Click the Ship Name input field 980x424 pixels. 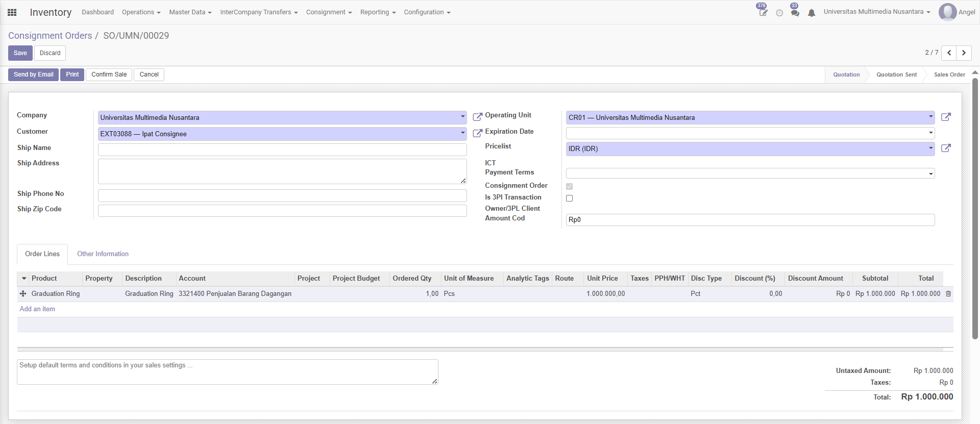coord(282,149)
